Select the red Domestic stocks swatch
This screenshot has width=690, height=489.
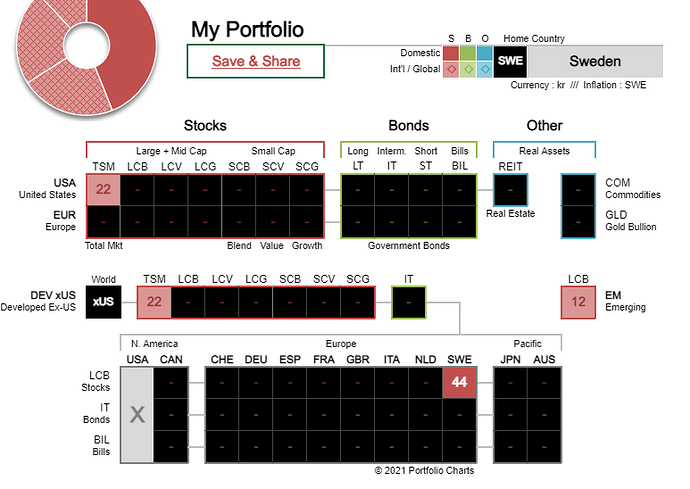tap(451, 52)
